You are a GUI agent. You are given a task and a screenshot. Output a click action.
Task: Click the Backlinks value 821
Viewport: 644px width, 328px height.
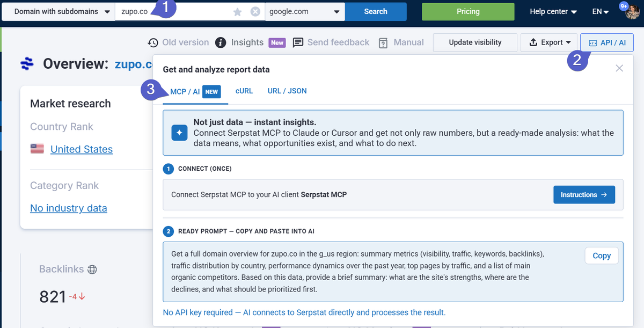[53, 296]
